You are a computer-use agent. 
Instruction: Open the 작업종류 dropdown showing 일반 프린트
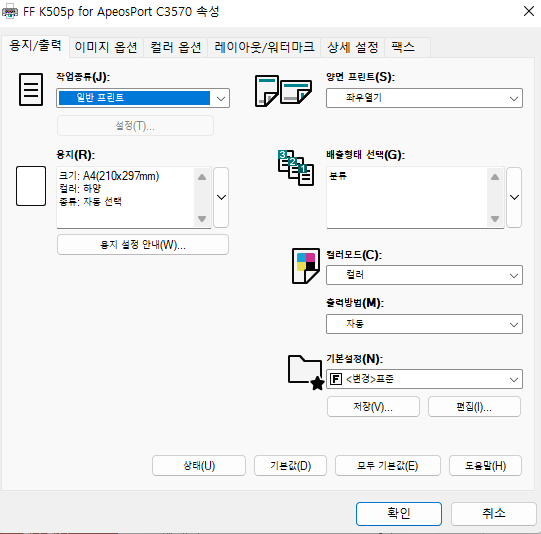tap(143, 98)
